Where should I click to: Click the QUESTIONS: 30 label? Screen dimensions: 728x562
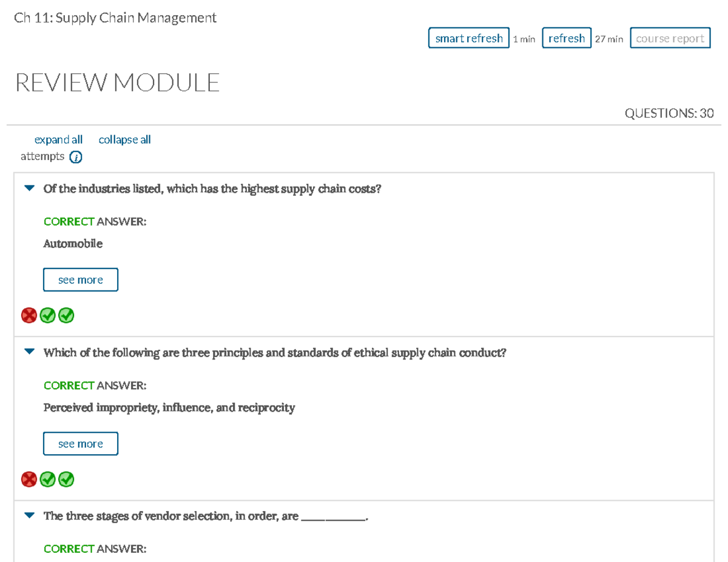point(669,113)
